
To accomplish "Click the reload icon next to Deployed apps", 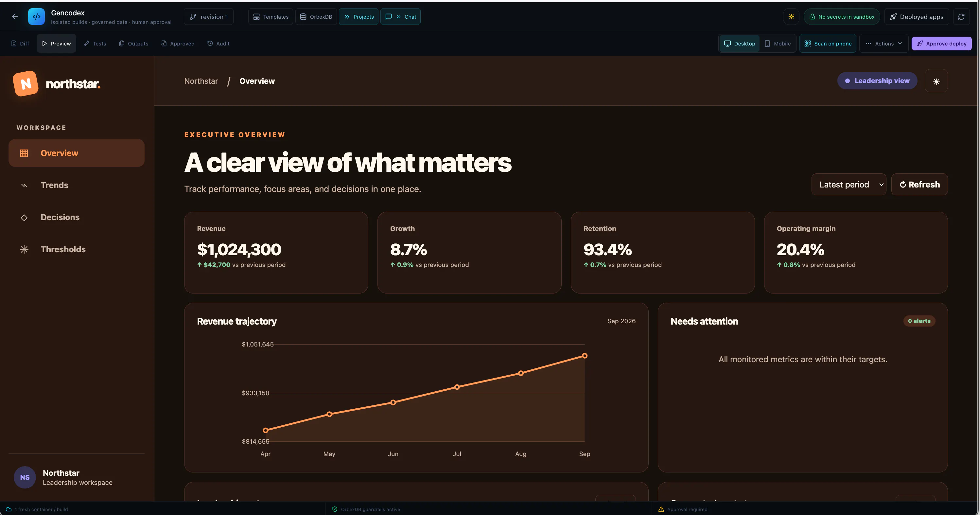I will [x=961, y=17].
